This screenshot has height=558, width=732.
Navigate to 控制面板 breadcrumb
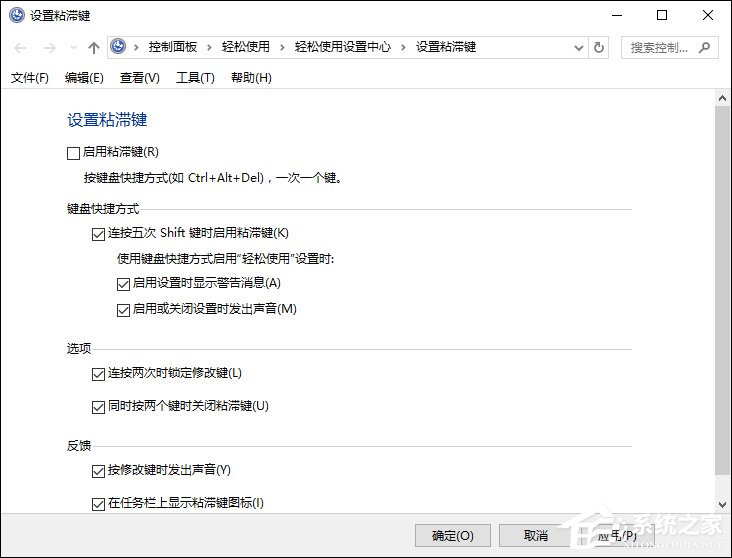click(x=173, y=47)
